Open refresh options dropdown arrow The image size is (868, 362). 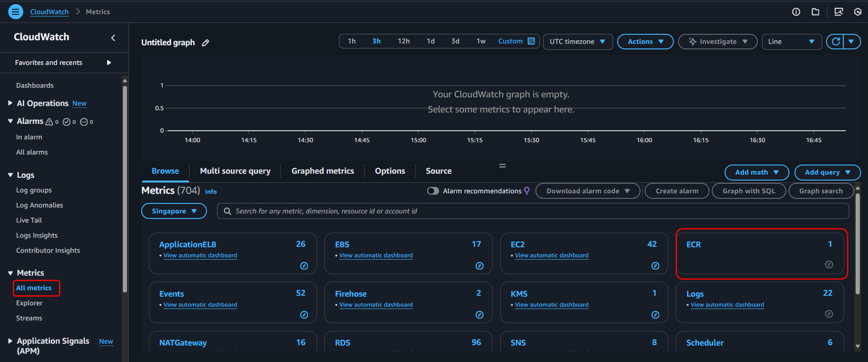pyautogui.click(x=852, y=42)
